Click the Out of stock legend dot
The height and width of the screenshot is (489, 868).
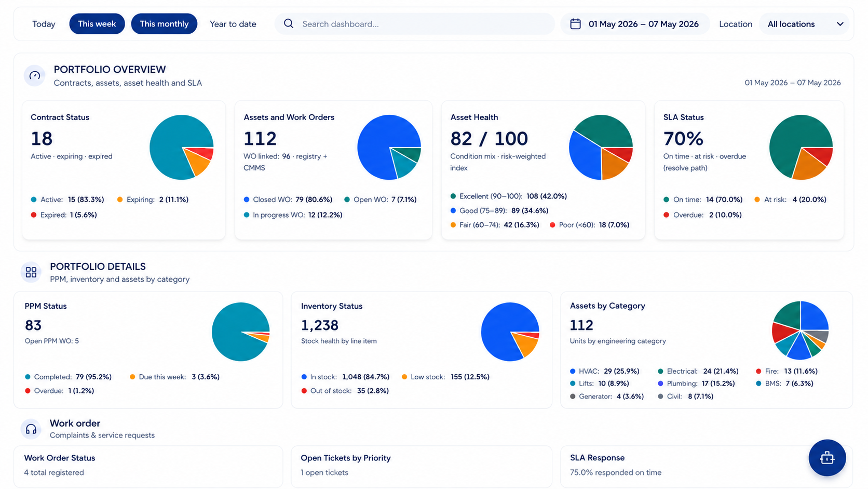click(x=304, y=391)
